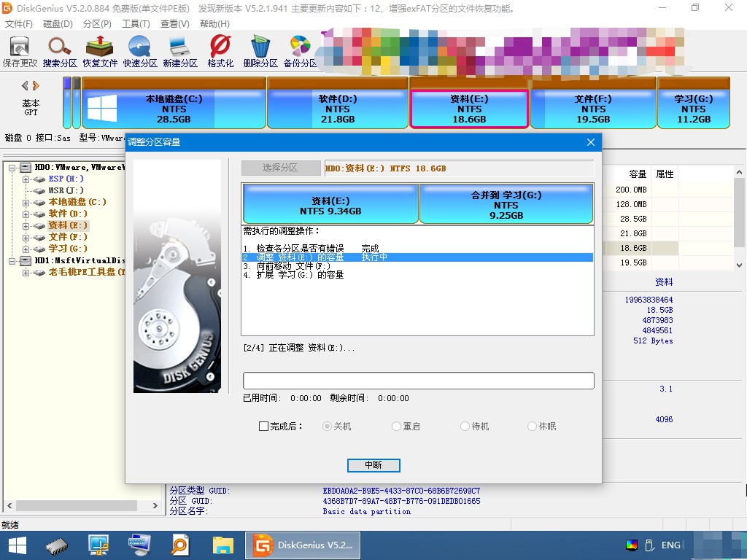Select the 文件(F:) partition block in disk map
The height and width of the screenshot is (560, 747).
593,104
